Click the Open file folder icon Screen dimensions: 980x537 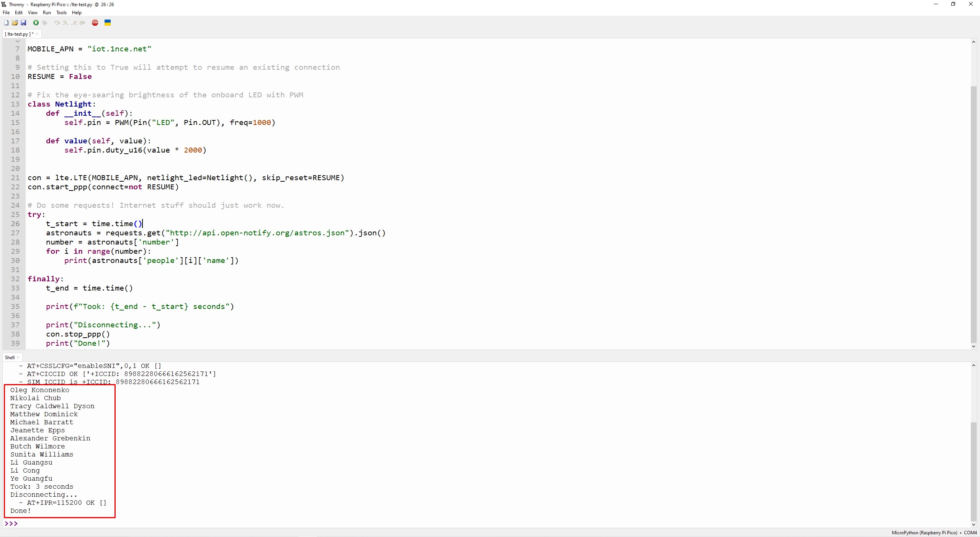click(15, 23)
